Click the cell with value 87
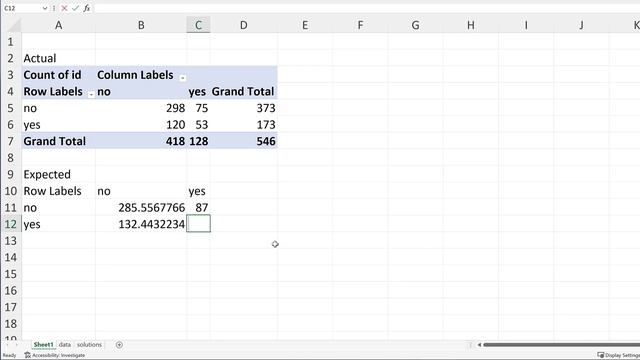 click(x=198, y=208)
